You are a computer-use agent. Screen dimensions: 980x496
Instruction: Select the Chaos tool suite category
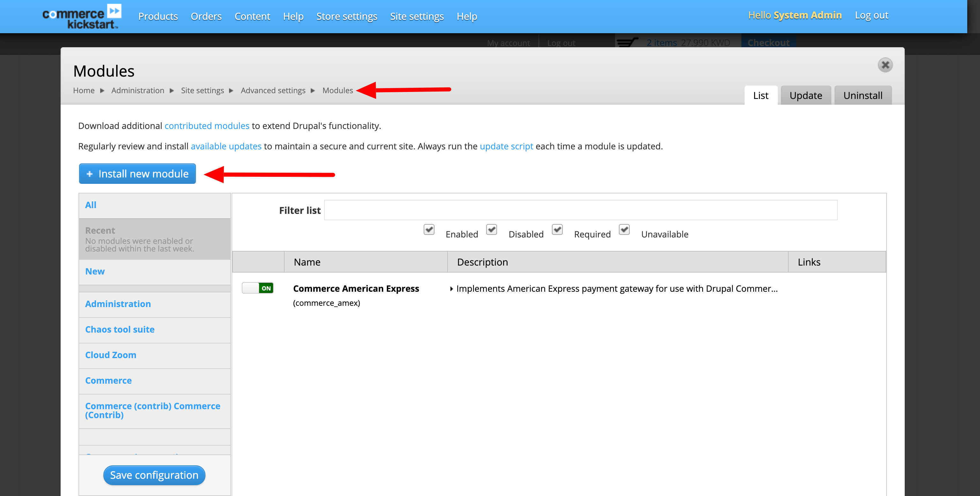[x=120, y=329]
